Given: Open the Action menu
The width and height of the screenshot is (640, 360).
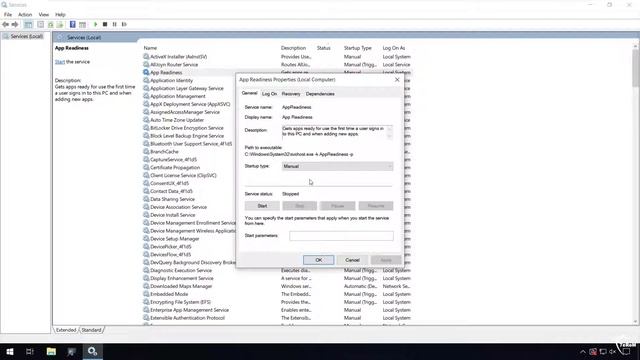Looking at the screenshot, I should click(x=25, y=14).
